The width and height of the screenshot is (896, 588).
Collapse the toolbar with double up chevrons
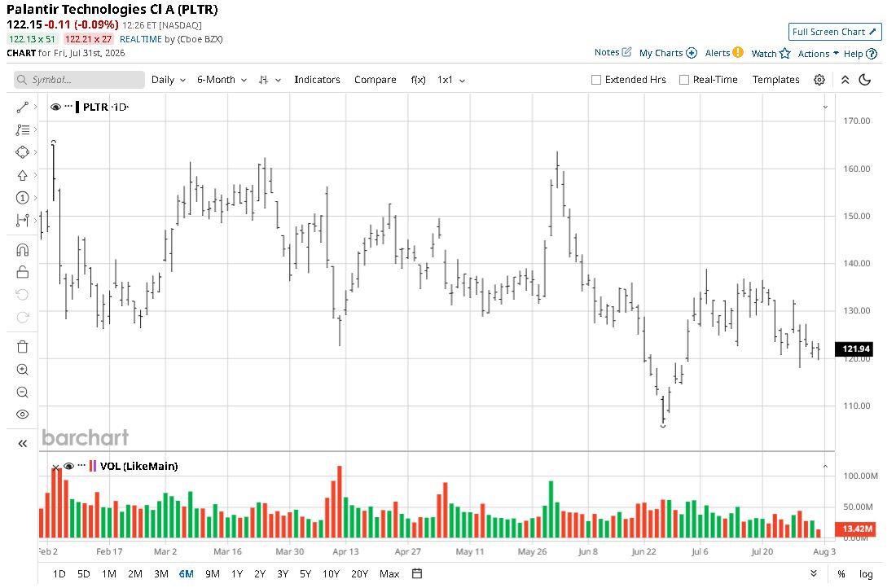pyautogui.click(x=845, y=80)
